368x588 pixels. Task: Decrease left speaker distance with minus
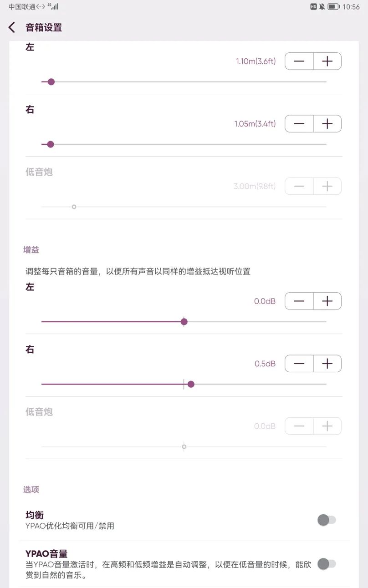pos(299,61)
